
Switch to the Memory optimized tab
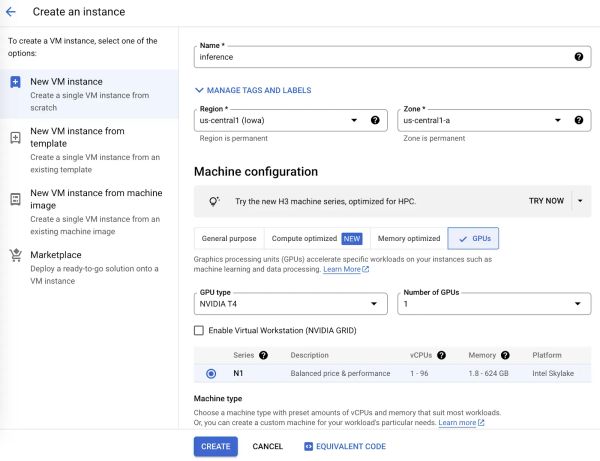point(409,238)
